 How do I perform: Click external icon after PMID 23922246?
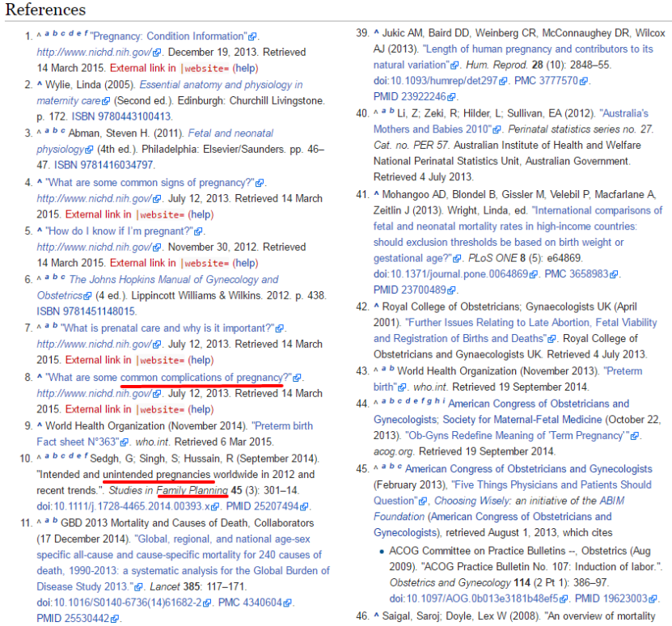[x=451, y=97]
